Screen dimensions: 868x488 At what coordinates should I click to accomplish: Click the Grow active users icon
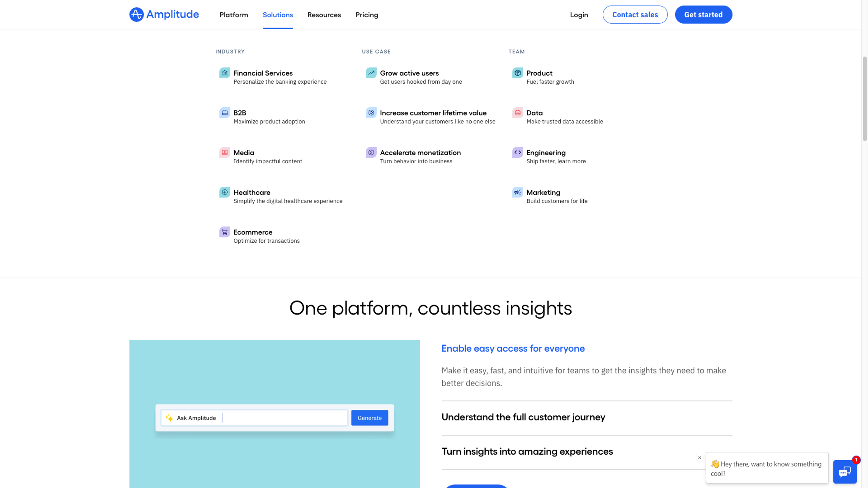click(371, 73)
